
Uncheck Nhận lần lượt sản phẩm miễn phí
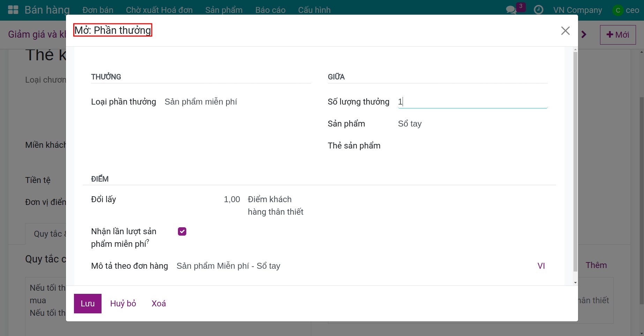(182, 231)
